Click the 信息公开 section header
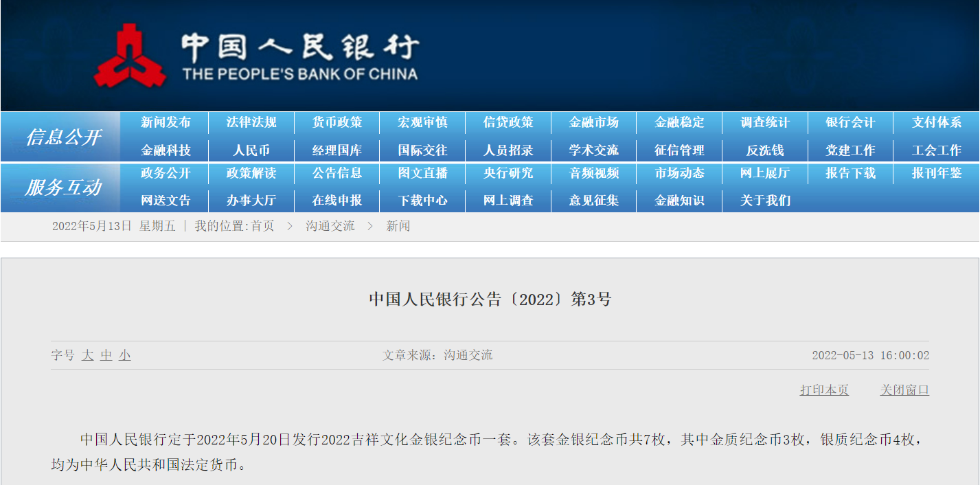 [x=63, y=137]
